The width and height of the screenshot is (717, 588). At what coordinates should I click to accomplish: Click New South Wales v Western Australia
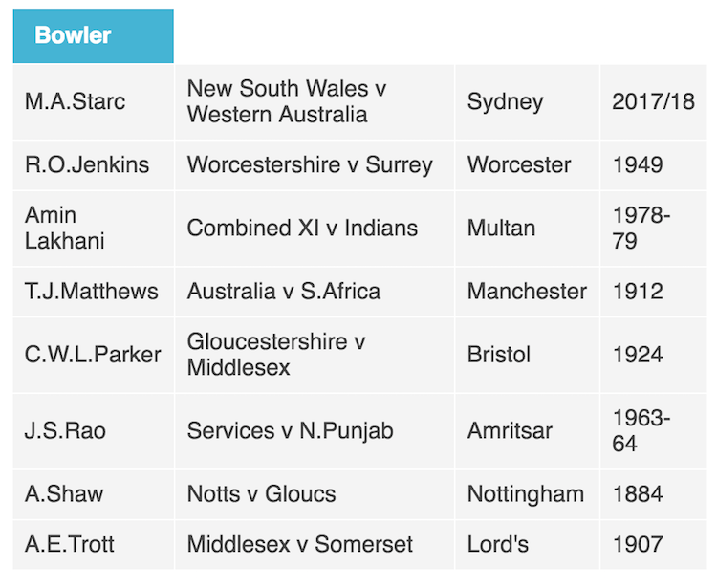coord(287,102)
